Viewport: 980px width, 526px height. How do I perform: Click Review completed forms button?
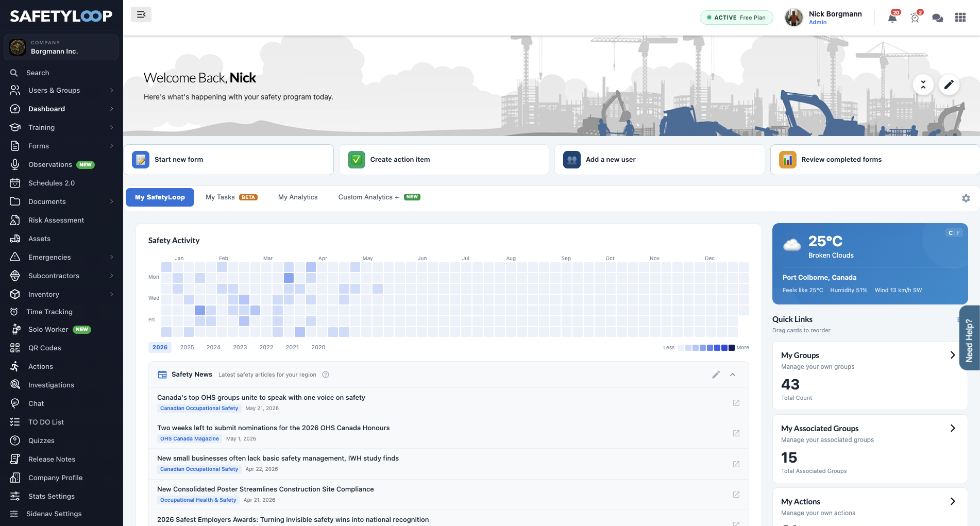pyautogui.click(x=875, y=160)
